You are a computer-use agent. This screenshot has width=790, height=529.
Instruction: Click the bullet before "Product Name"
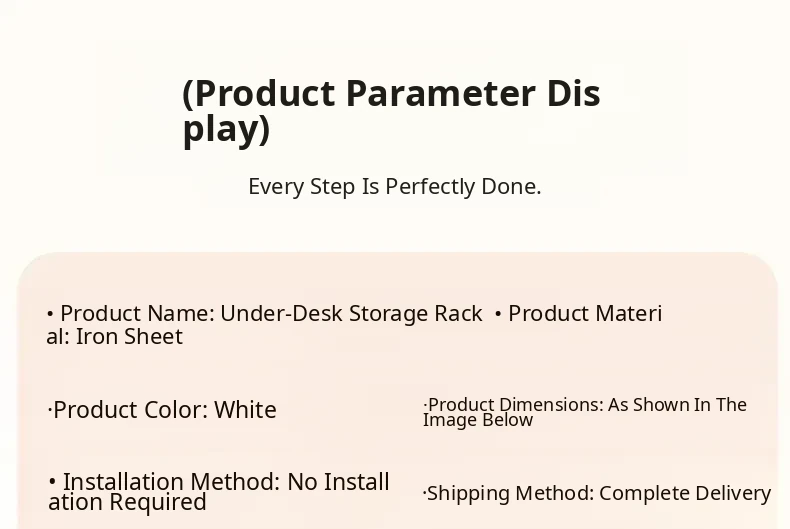pyautogui.click(x=50, y=314)
